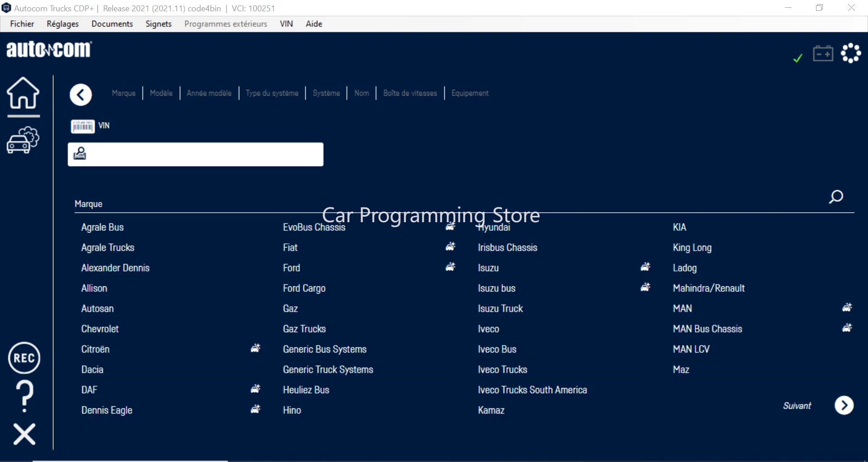Click the Suivant link

pyautogui.click(x=797, y=406)
